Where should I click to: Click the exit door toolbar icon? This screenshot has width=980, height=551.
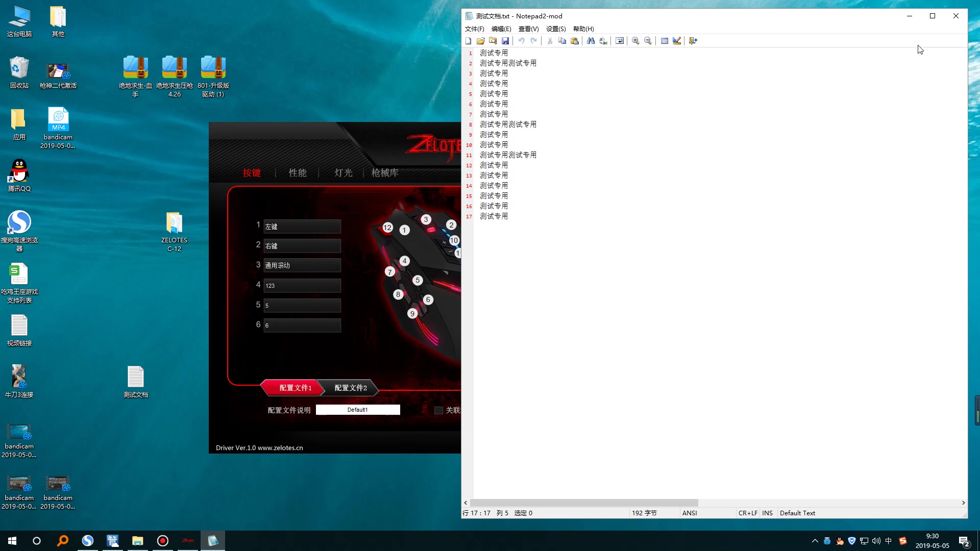pos(693,41)
